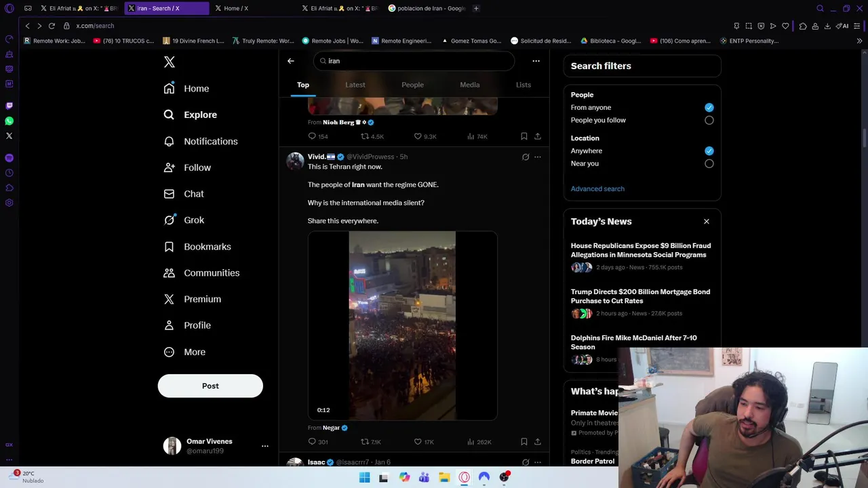Open the WhatsApp icon in Opera sidebar
This screenshot has width=868, height=488.
[9, 121]
